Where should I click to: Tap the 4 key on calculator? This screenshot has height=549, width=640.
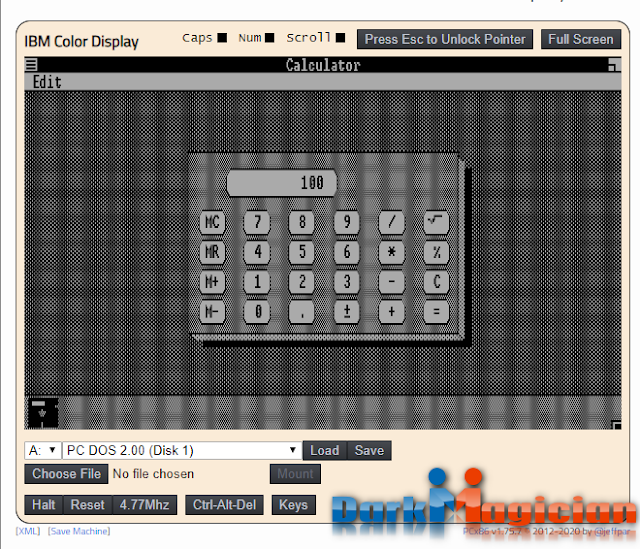coord(257,252)
